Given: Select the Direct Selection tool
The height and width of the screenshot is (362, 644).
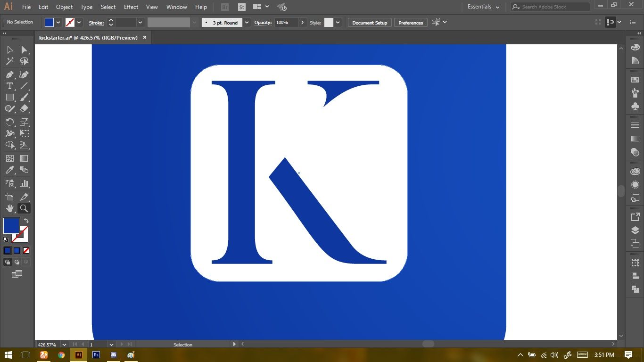Looking at the screenshot, I should pyautogui.click(x=24, y=50).
